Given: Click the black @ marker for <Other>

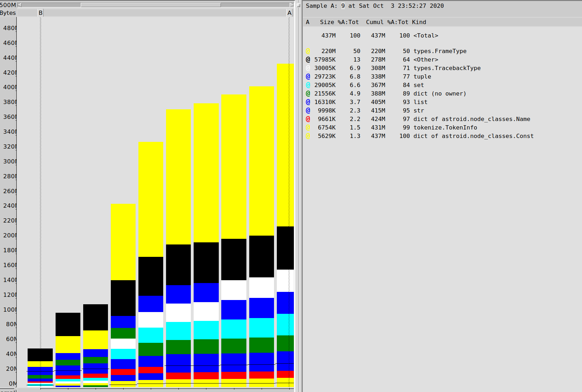Looking at the screenshot, I should click(308, 60).
